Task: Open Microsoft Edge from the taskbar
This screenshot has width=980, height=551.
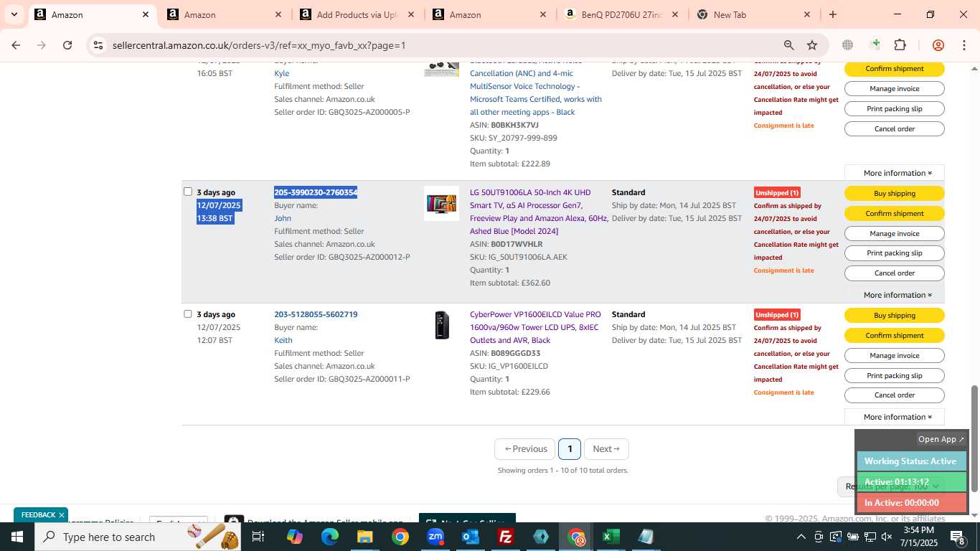Action: [x=329, y=537]
